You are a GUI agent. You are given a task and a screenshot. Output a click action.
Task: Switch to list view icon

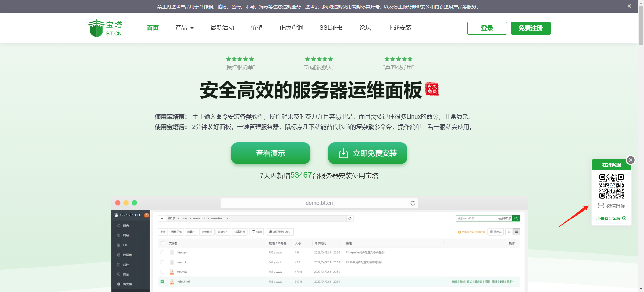516,232
